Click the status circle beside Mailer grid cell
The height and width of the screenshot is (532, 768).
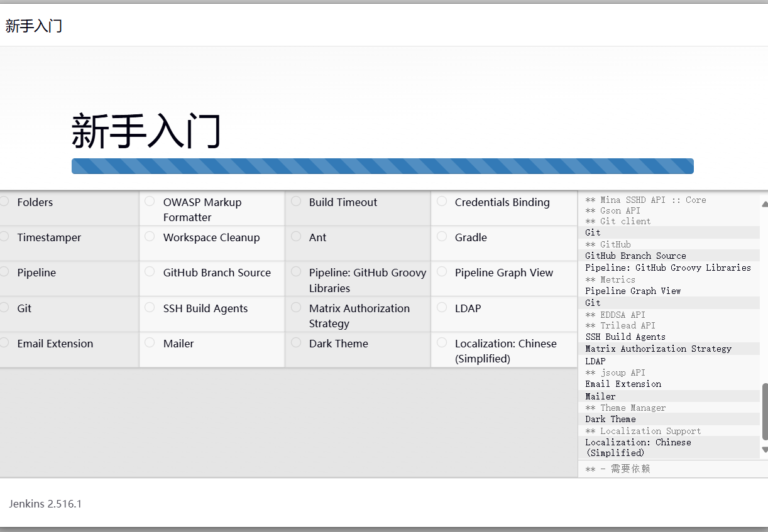point(150,342)
